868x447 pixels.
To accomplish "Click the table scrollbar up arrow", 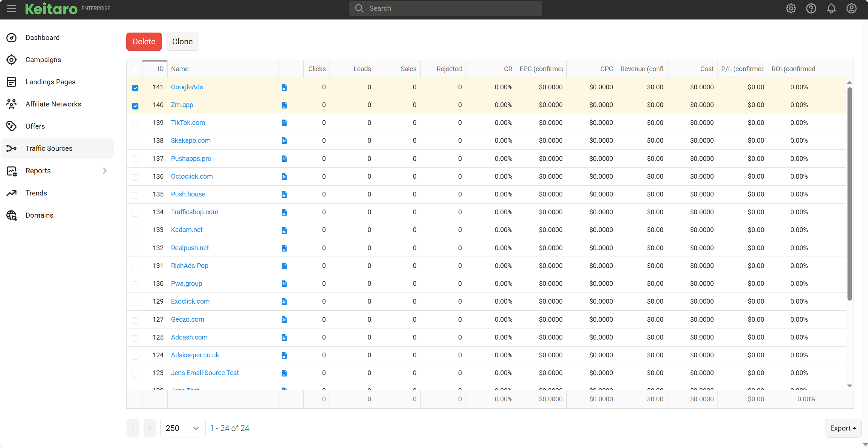I will pos(850,82).
